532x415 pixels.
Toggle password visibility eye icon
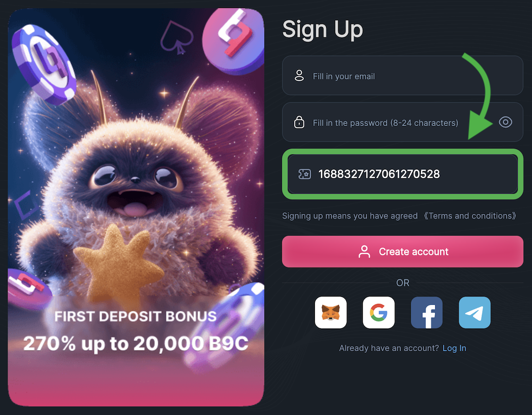tap(505, 122)
